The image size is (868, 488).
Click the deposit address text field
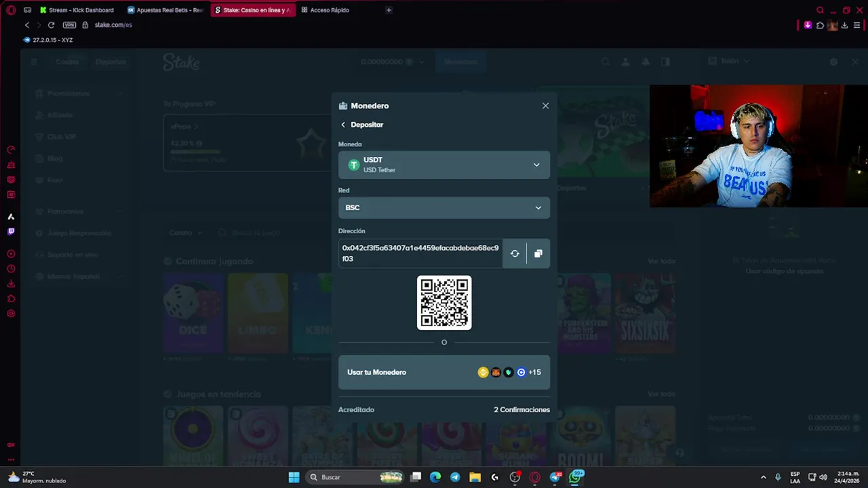pos(420,253)
